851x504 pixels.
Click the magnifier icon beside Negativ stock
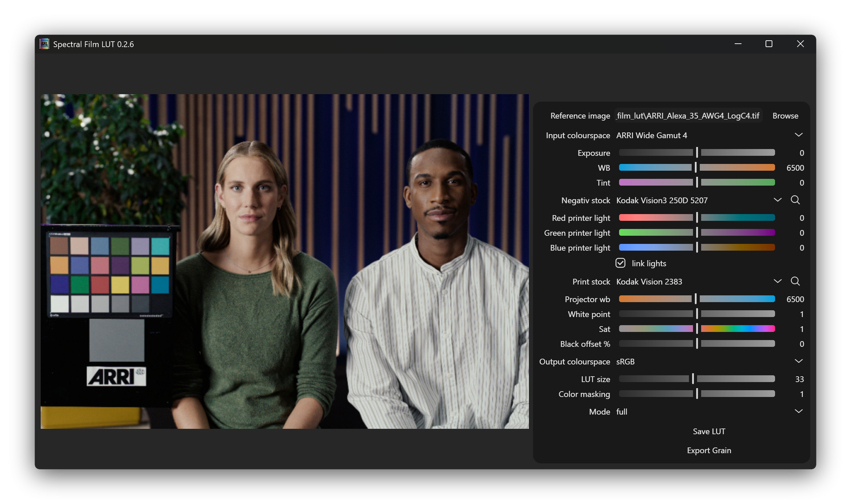pos(795,200)
